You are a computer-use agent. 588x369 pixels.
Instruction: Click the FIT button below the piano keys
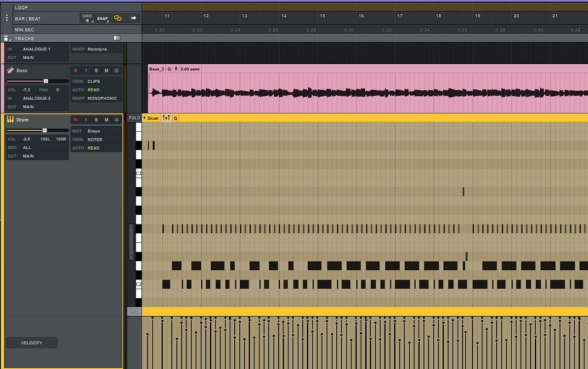click(134, 311)
